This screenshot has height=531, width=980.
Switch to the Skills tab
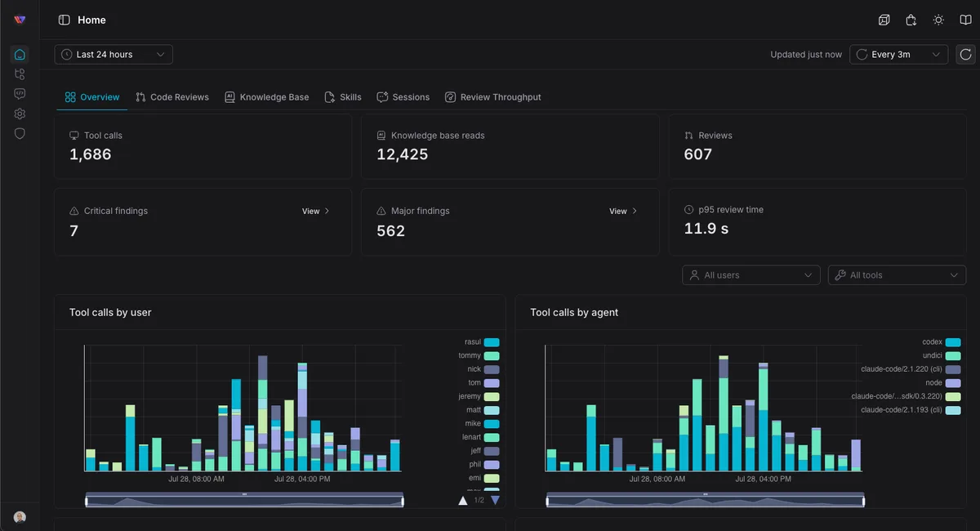343,97
